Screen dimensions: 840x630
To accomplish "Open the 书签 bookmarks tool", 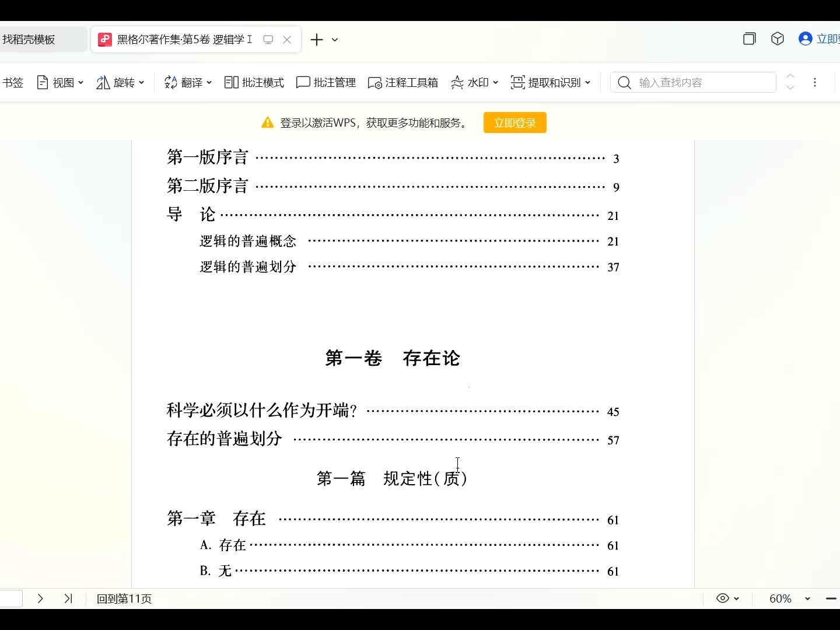I will [x=12, y=83].
